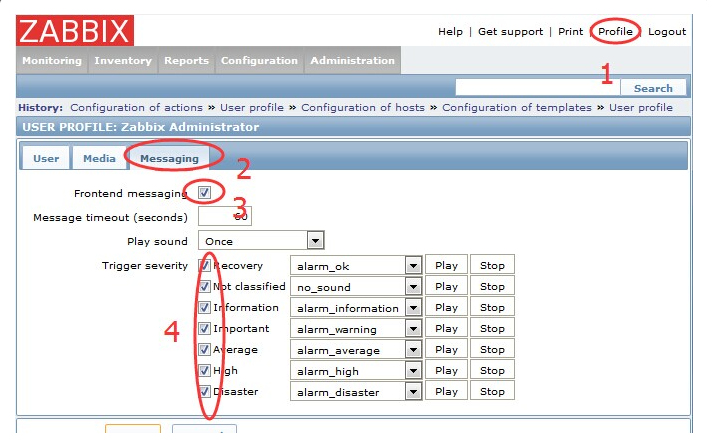Image resolution: width=707 pixels, height=435 pixels.
Task: Play the Recovery alarm_ok sound
Action: 446,265
